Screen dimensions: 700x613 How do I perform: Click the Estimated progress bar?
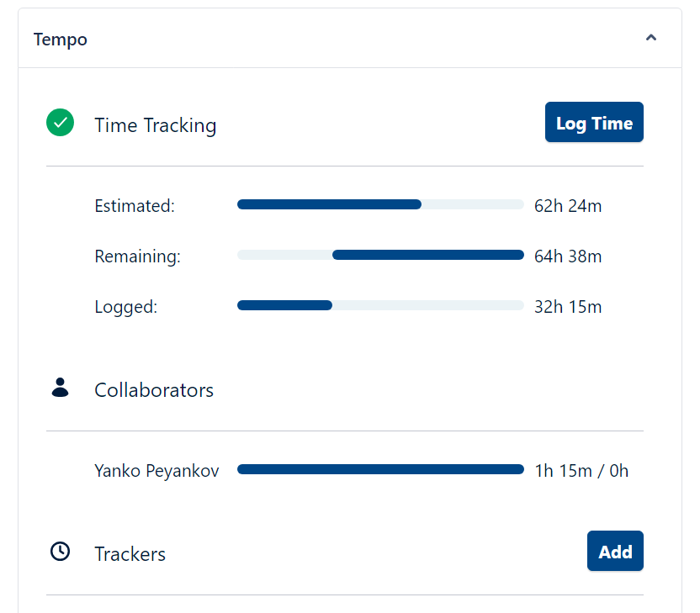(380, 204)
